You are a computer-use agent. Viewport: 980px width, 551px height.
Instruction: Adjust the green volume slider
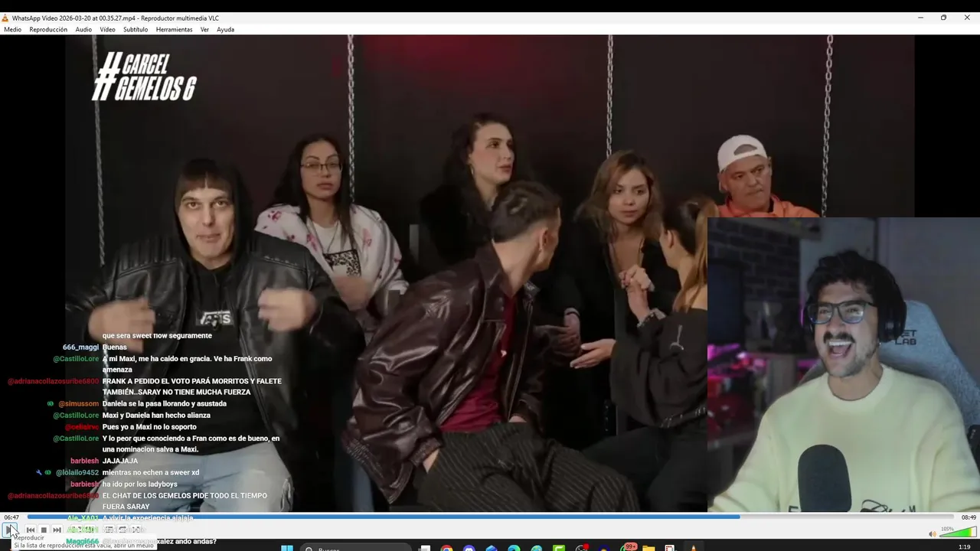coord(957,533)
